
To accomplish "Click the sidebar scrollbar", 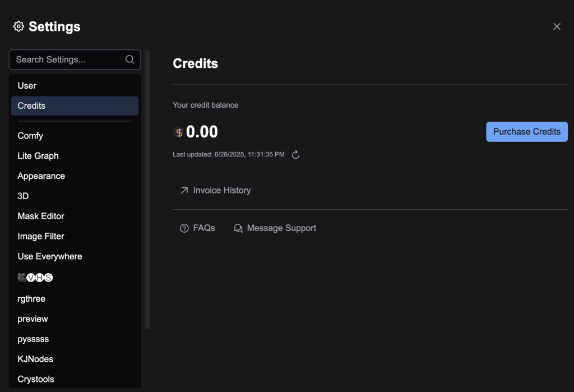I will coord(147,189).
